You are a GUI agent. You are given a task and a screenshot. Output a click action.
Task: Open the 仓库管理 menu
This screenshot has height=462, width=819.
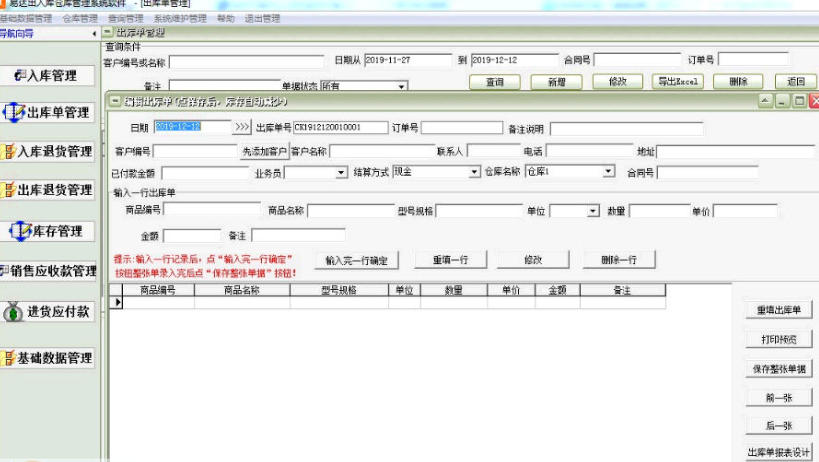[80, 18]
